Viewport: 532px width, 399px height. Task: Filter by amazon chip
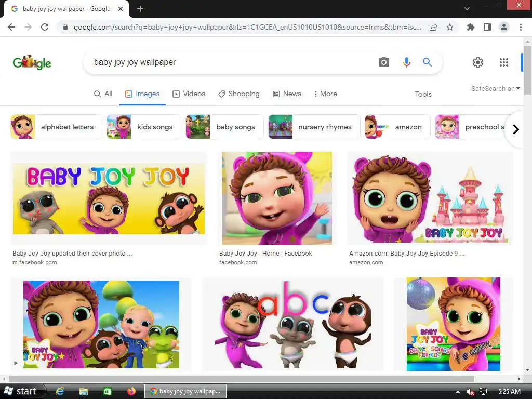[397, 127]
